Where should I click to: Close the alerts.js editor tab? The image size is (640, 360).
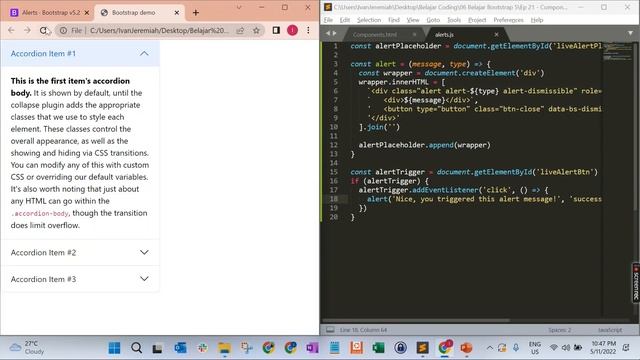pos(496,35)
